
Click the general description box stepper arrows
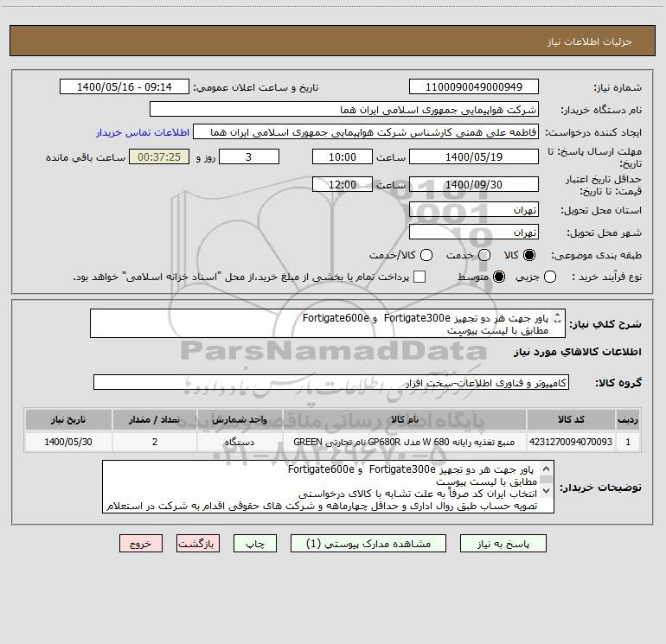tap(557, 317)
